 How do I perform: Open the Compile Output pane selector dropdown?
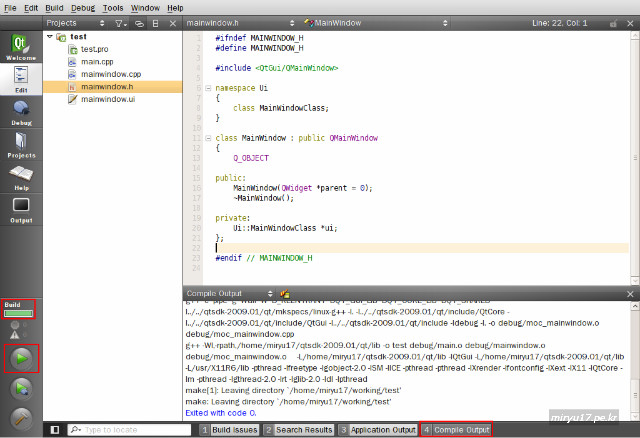pyautogui.click(x=229, y=293)
